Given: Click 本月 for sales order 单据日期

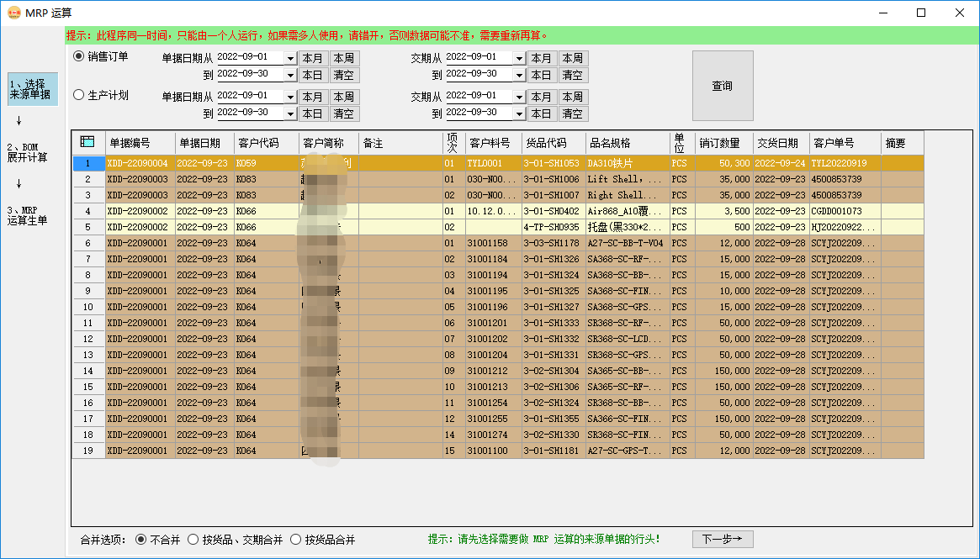Looking at the screenshot, I should [x=313, y=59].
